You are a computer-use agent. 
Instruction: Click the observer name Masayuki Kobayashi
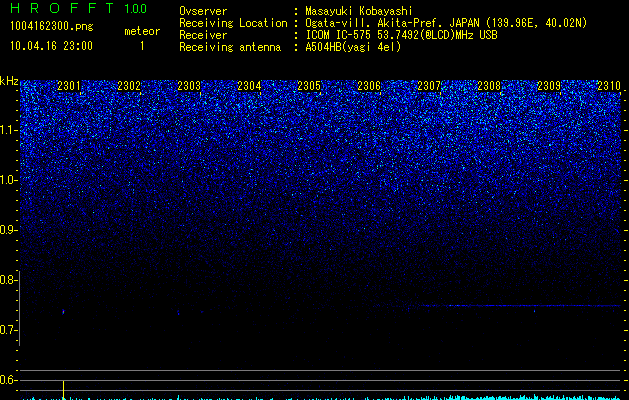tap(359, 11)
